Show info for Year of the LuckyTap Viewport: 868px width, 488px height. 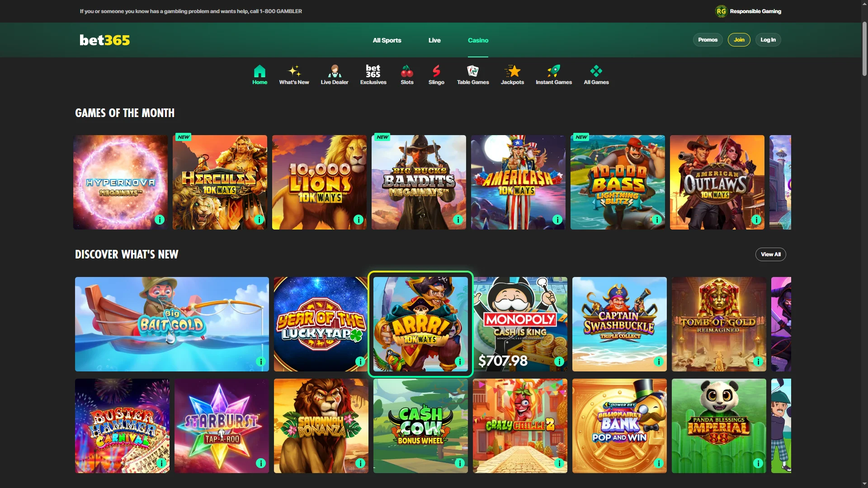(360, 361)
